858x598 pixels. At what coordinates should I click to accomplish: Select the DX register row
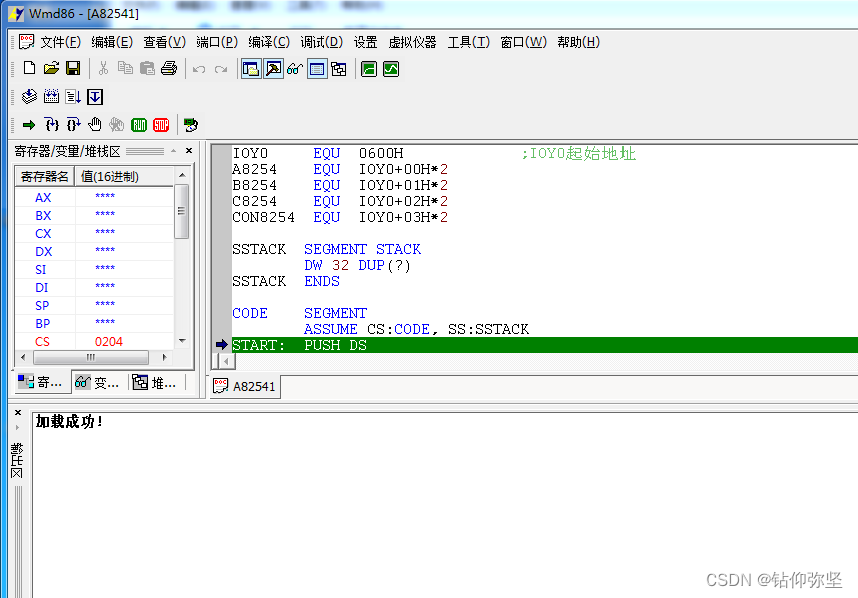click(x=94, y=251)
